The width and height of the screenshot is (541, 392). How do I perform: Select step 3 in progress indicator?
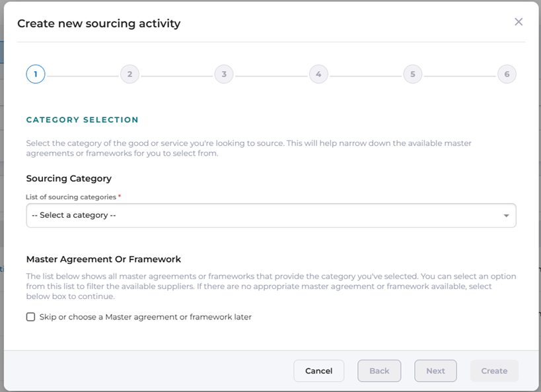(x=224, y=74)
